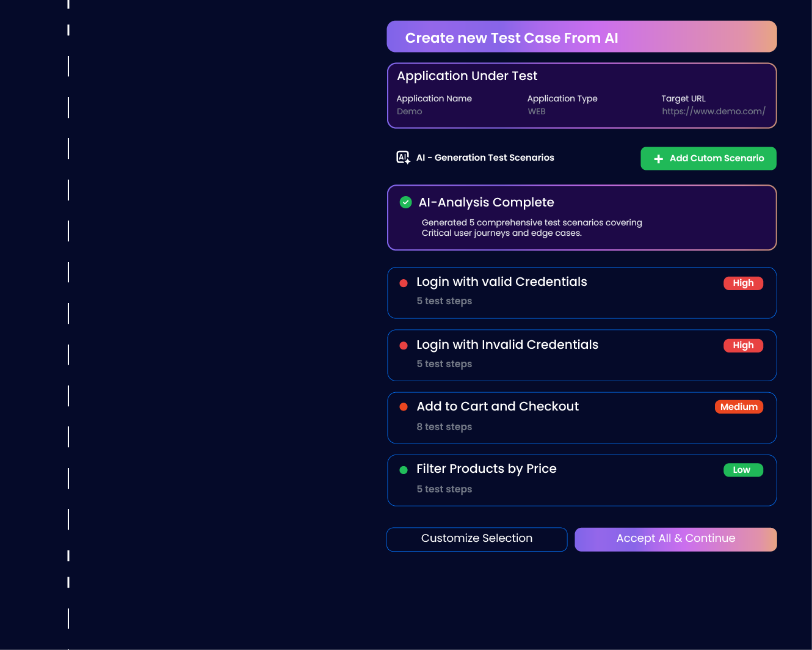Click 5 test steps under Login with Invalid Credentials
Viewport: 812px width, 650px height.
(x=444, y=364)
